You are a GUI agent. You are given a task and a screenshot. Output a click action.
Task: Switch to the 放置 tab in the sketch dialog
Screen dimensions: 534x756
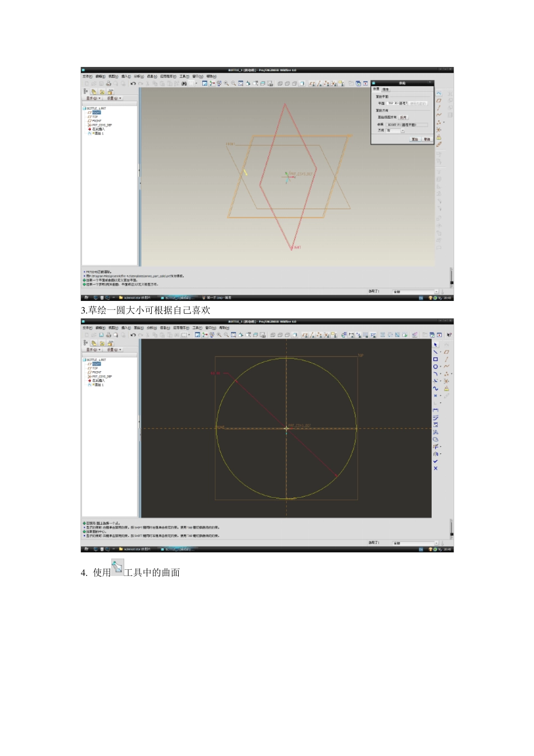pyautogui.click(x=376, y=89)
